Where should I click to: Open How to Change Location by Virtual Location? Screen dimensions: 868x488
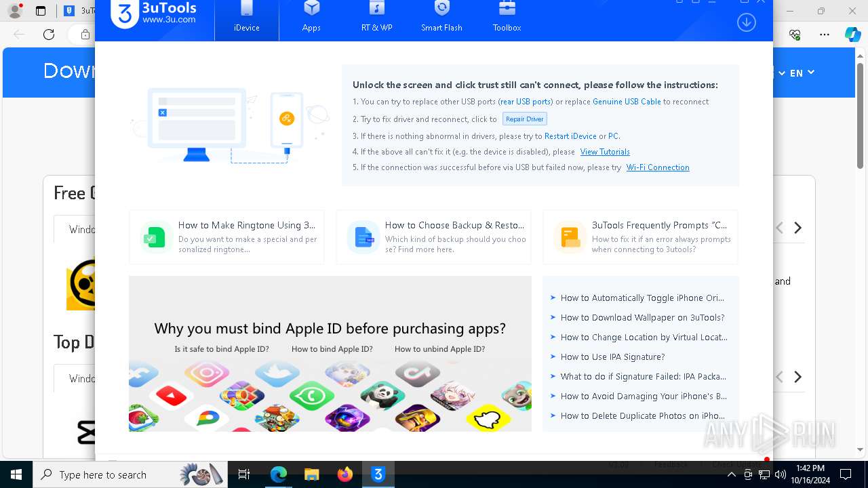[x=643, y=337]
